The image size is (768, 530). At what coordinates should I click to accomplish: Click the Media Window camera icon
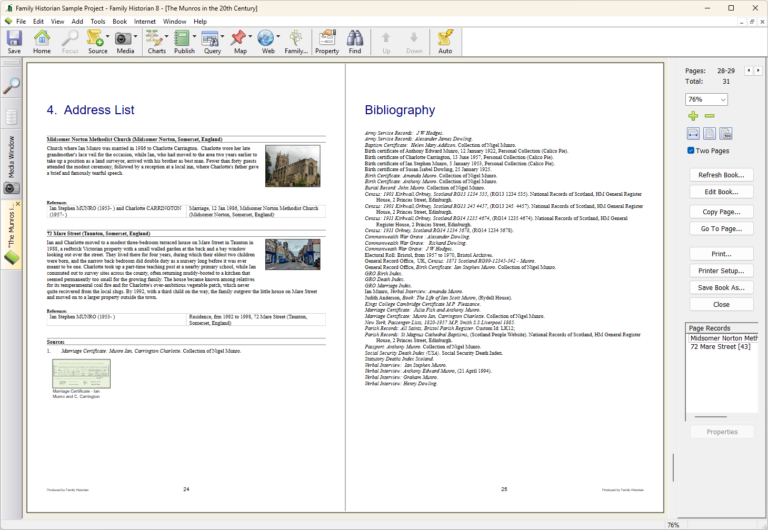pos(11,188)
